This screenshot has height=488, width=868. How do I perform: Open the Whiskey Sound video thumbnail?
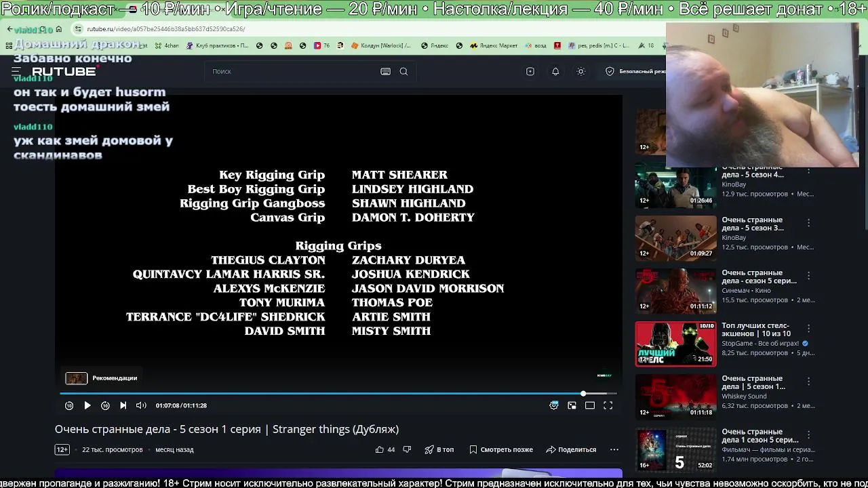click(675, 396)
